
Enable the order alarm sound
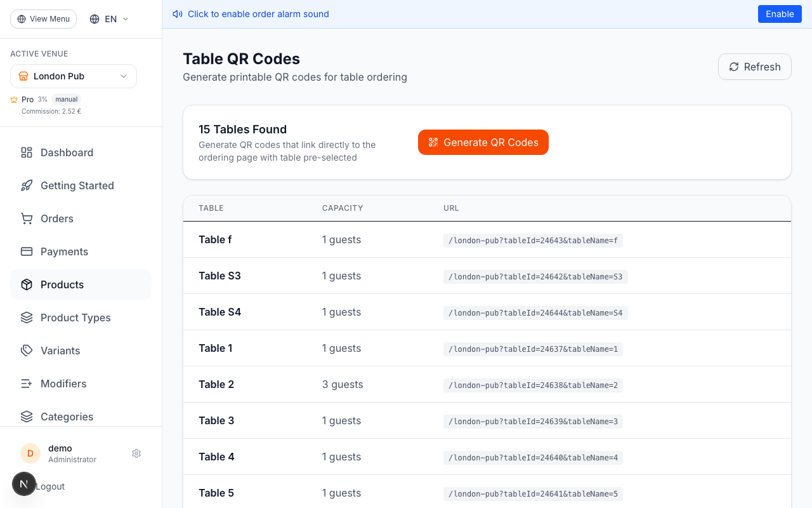click(x=780, y=13)
